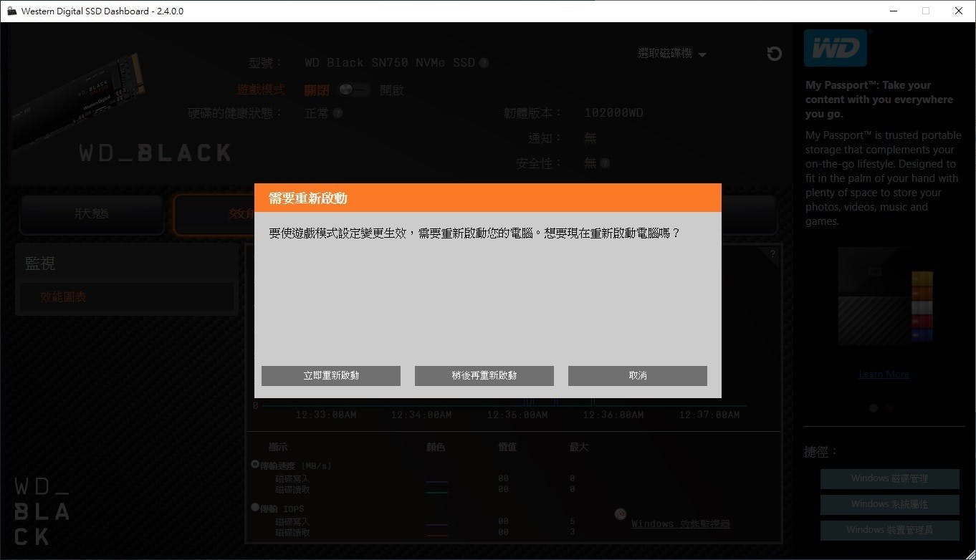Click the refresh circular arrow icon
Viewport: 976px width, 560px height.
point(774,54)
